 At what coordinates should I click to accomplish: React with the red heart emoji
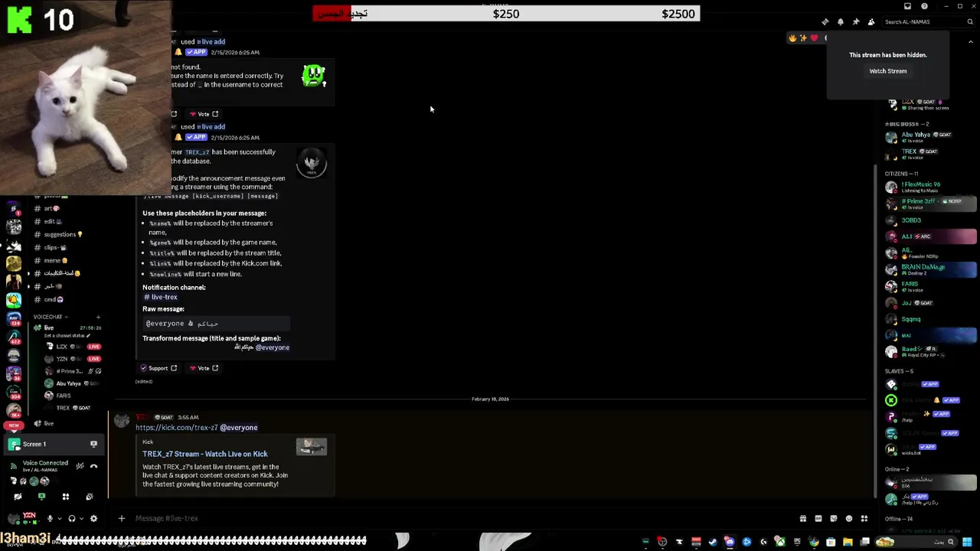point(814,37)
